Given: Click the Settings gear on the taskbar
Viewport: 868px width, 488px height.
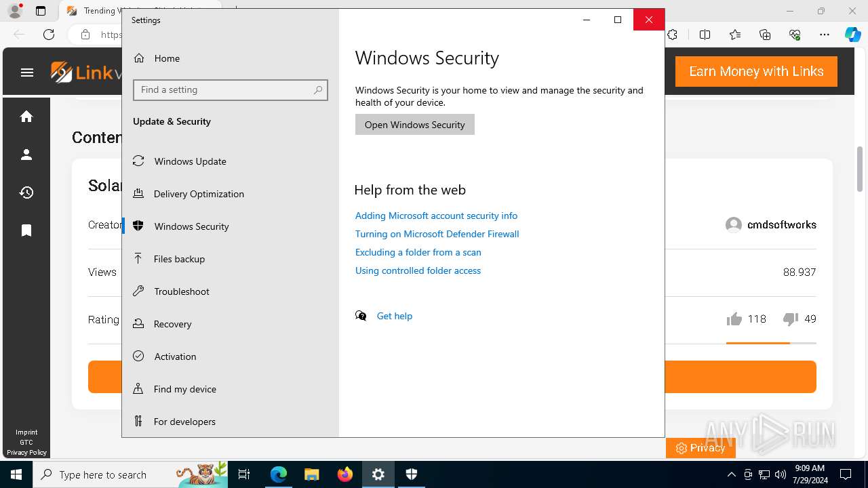Looking at the screenshot, I should tap(378, 474).
